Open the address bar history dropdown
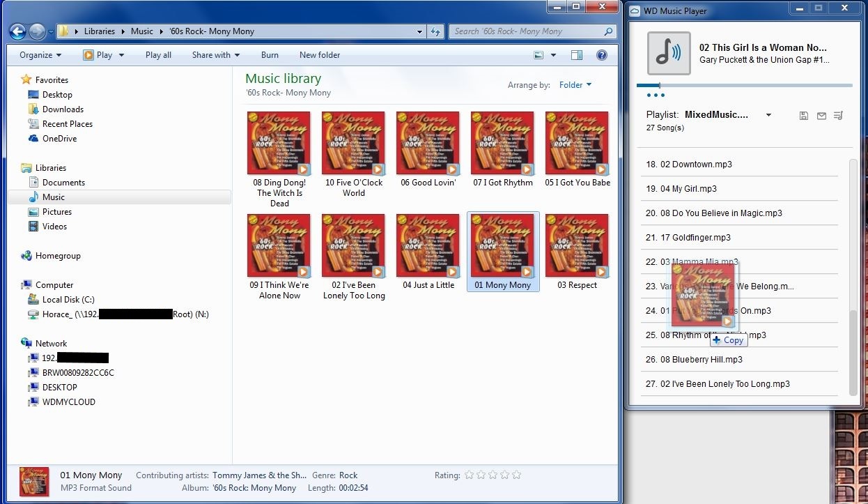This screenshot has height=504, width=868. [x=419, y=31]
